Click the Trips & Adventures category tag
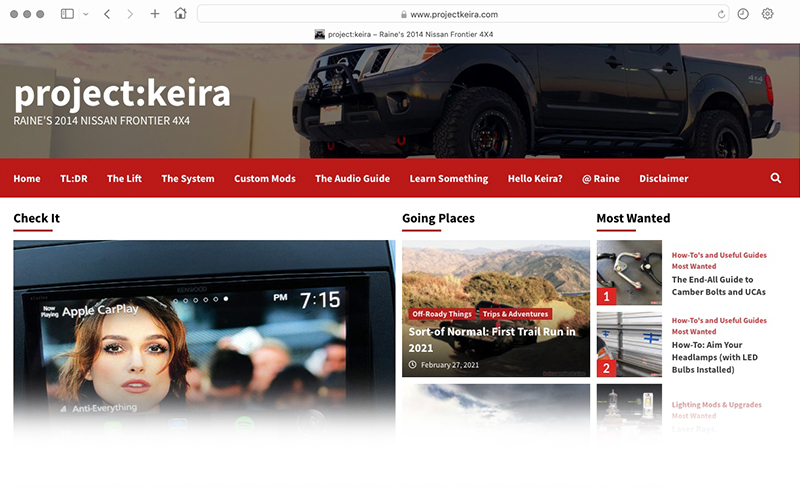Screen dimensions: 800x489 click(x=515, y=314)
